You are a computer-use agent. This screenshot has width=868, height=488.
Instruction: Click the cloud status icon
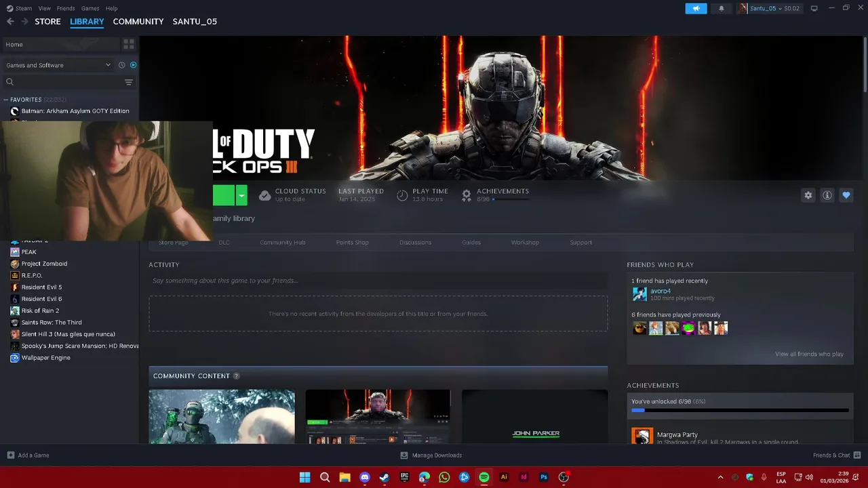point(264,195)
